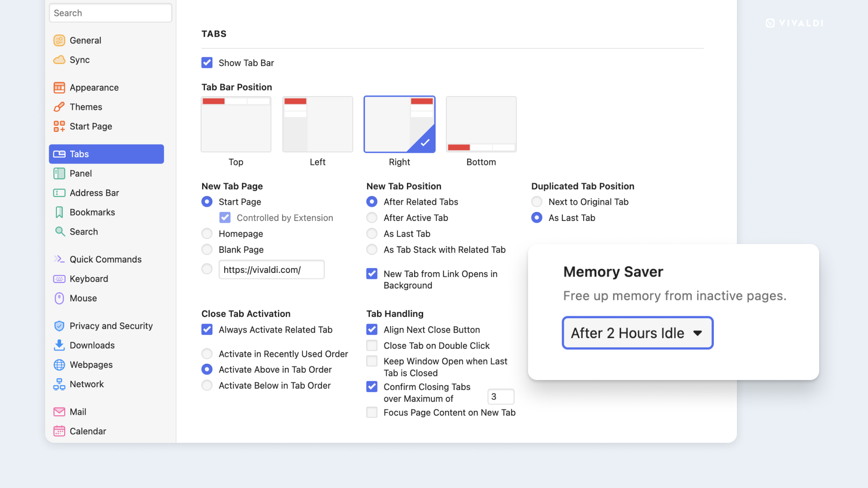
Task: Select New Tab Position As Last Tab
Action: coord(373,234)
